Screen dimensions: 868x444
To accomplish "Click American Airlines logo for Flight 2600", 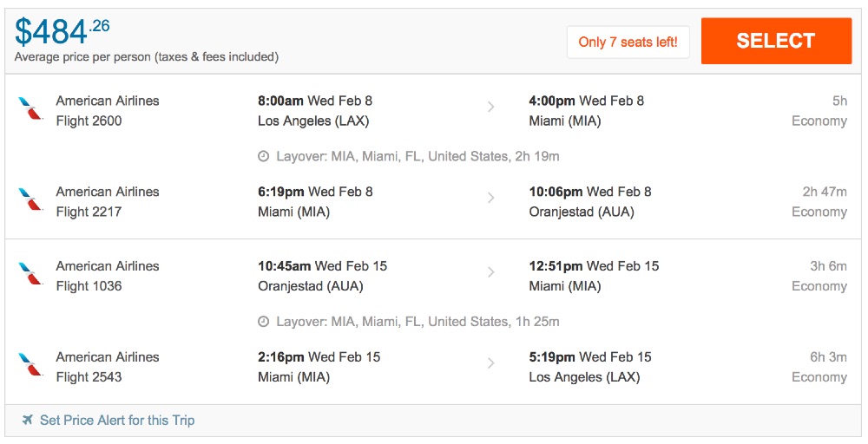I will (30, 109).
